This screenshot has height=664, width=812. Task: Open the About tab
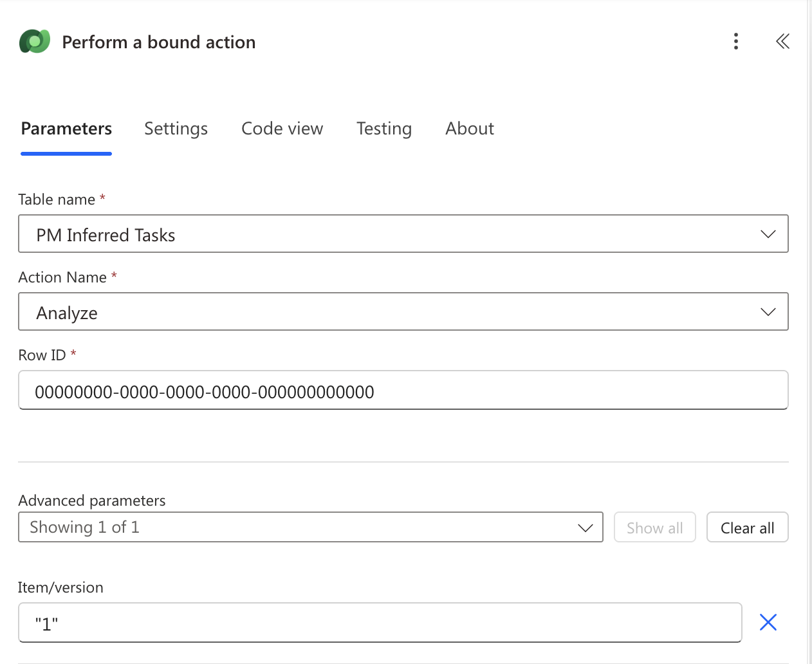point(469,129)
